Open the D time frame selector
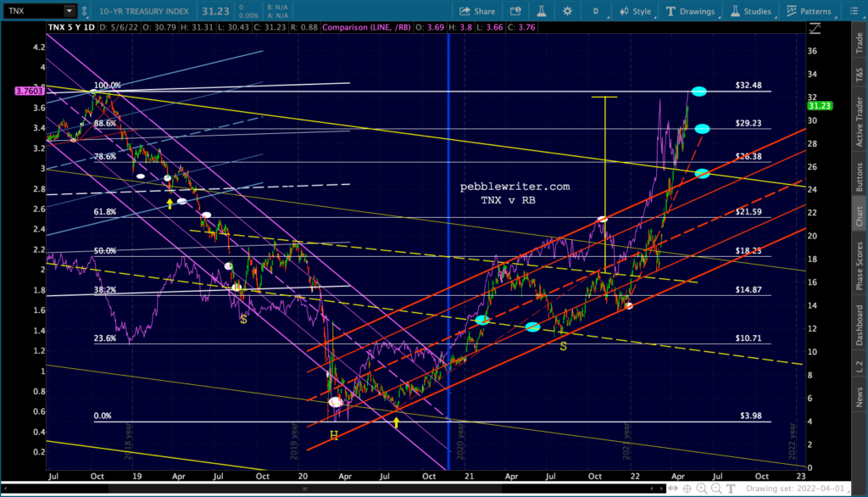The image size is (868, 497). tap(596, 11)
